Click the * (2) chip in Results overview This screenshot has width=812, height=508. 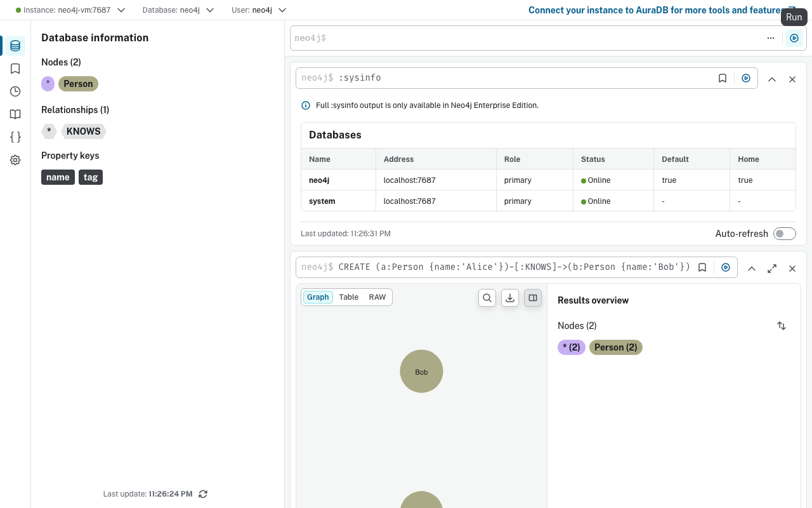pyautogui.click(x=572, y=347)
